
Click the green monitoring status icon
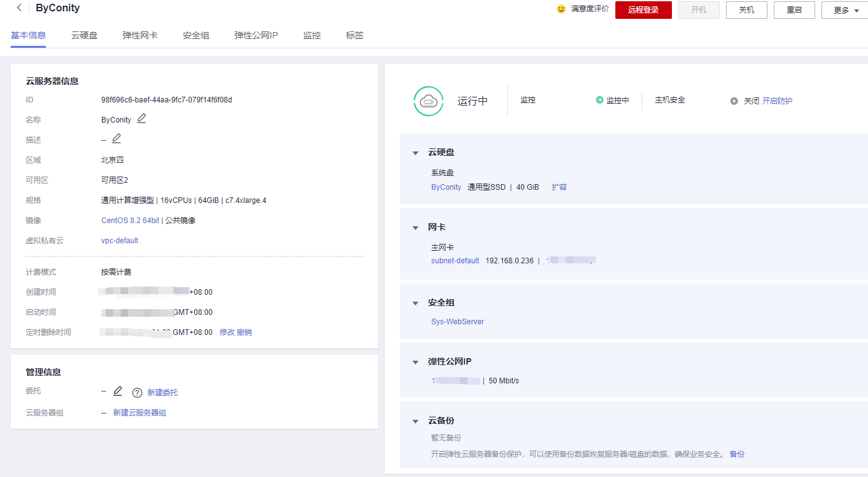(598, 100)
